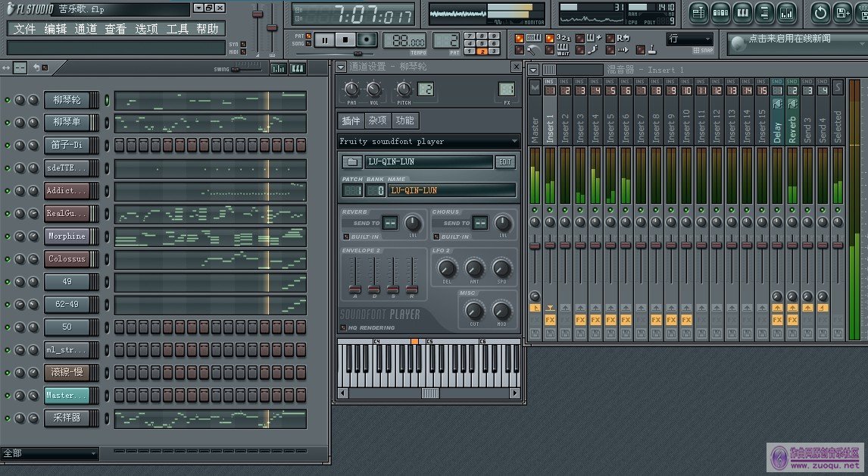Toggle blend recording overdub LED
Viewport: 868px width, 476px height.
coord(579,38)
